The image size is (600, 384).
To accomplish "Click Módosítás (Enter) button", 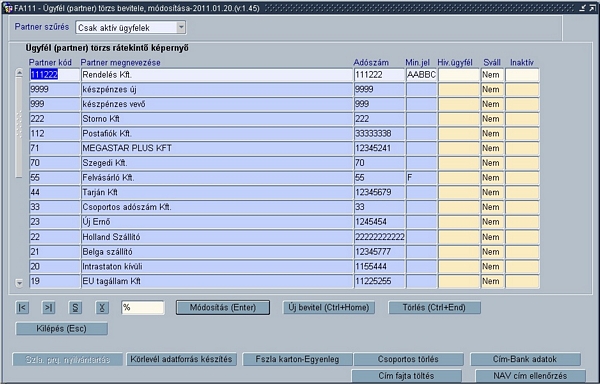I will pyautogui.click(x=223, y=308).
